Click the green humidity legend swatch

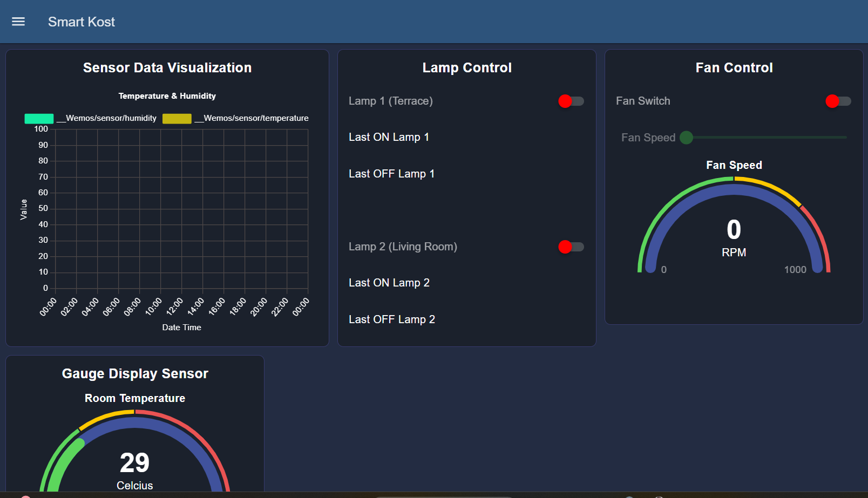pyautogui.click(x=38, y=118)
